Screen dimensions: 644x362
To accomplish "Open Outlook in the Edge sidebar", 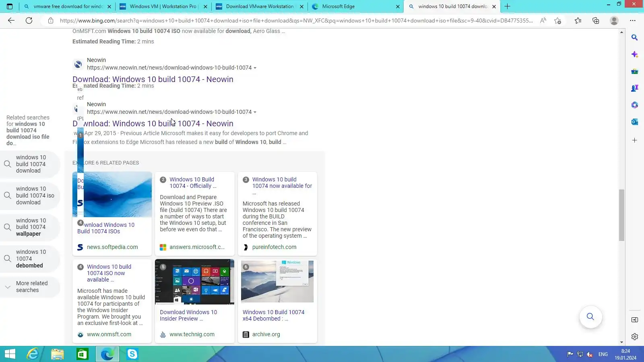I will click(x=635, y=122).
